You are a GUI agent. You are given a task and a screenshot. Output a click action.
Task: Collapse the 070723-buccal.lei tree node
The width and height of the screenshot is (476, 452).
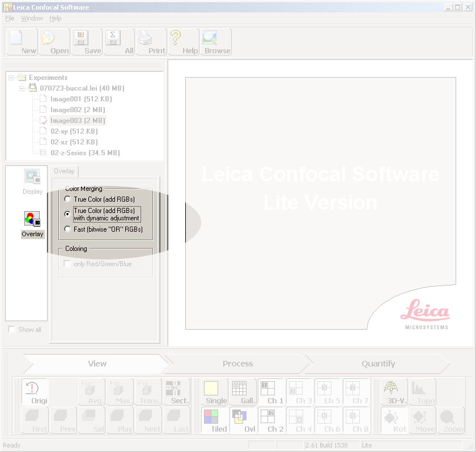coord(22,88)
